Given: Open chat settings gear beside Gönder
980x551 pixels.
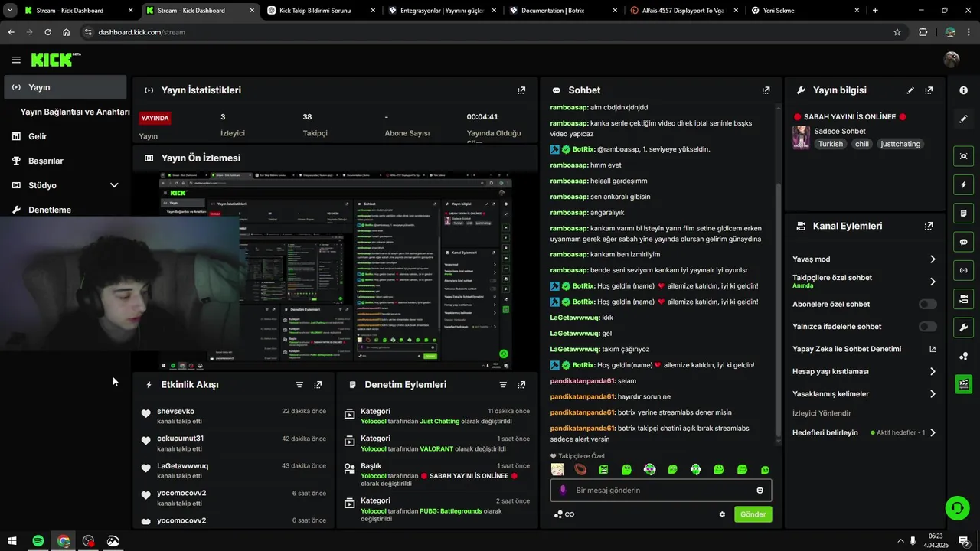Looking at the screenshot, I should click(722, 514).
